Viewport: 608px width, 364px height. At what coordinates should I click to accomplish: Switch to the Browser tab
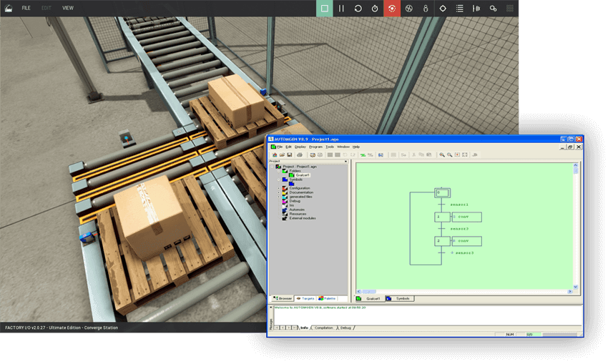[x=283, y=298]
